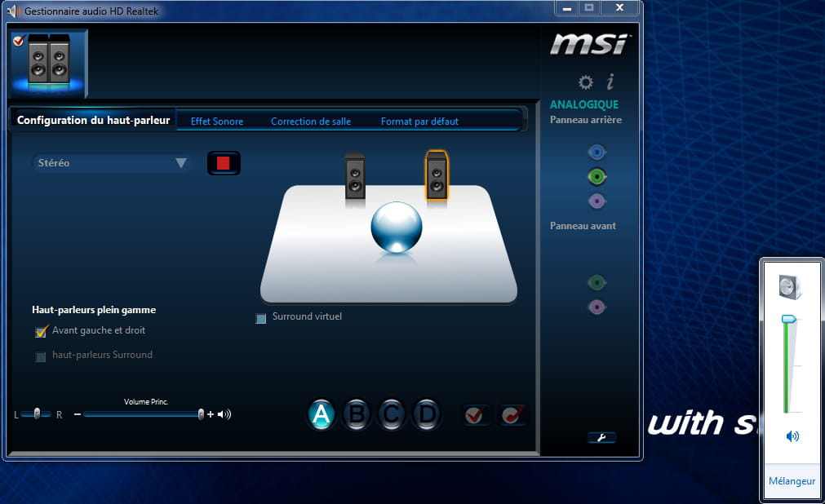Click the pink rear panel jack

click(597, 201)
